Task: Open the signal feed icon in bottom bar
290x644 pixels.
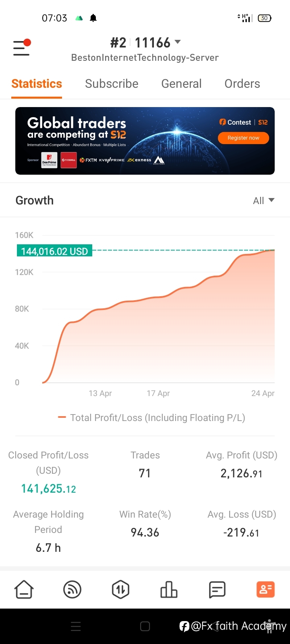Action: coord(72,590)
